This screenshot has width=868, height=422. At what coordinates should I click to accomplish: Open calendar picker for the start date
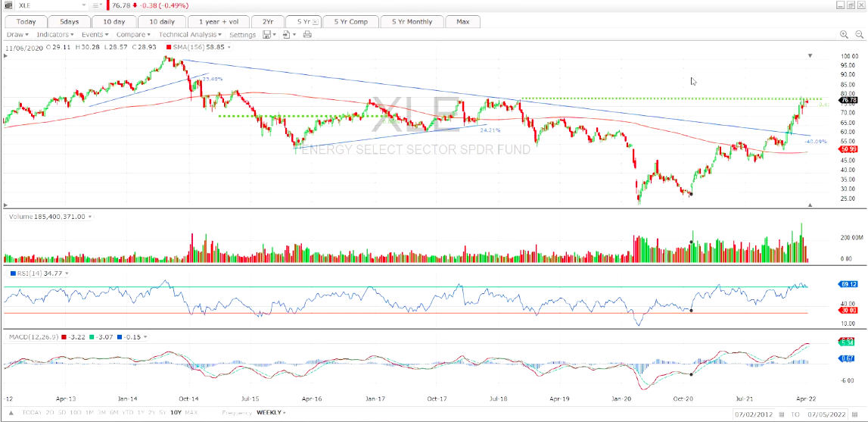782,414
